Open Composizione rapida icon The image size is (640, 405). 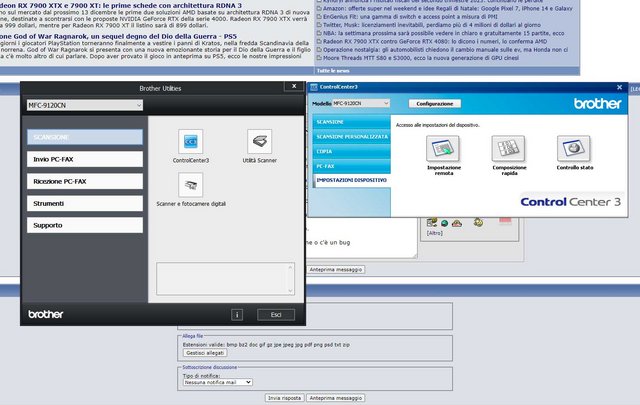(508, 149)
